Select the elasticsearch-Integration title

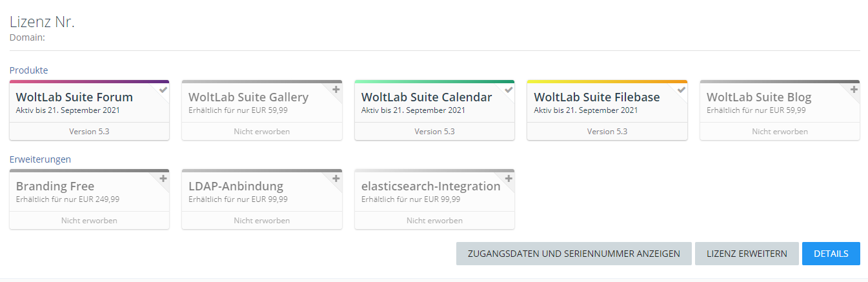point(430,186)
